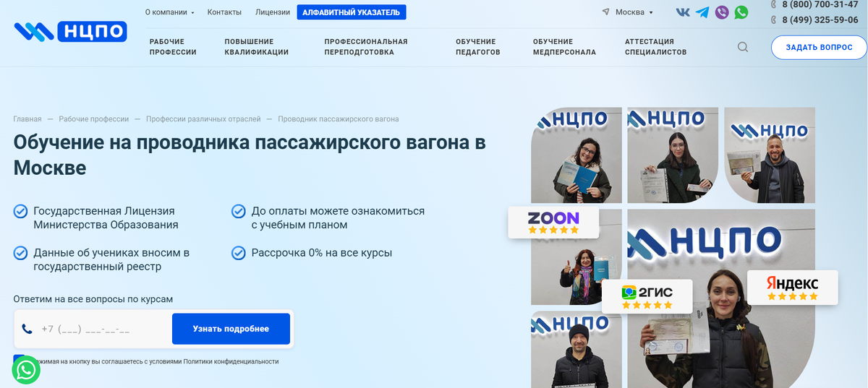868x388 pixels.
Task: Open the ZOON rating badge
Action: [x=553, y=223]
